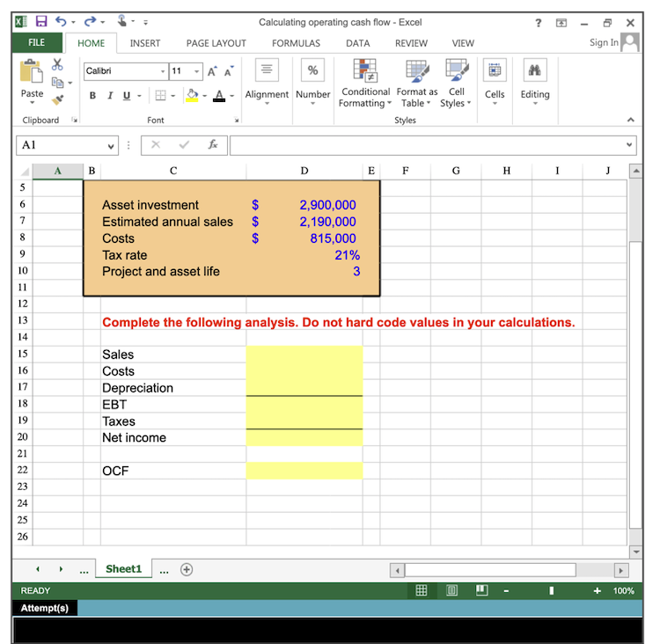Switch to the INSERT tab

coord(145,43)
